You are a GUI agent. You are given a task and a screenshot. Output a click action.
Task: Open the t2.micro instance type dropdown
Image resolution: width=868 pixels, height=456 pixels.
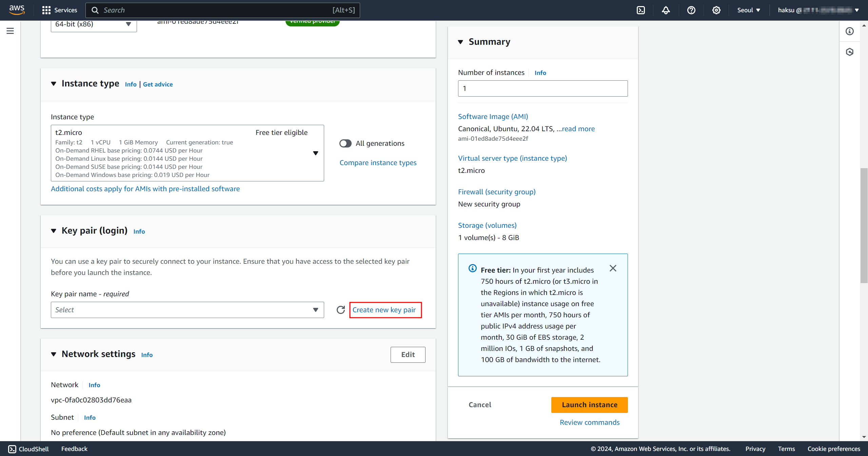pyautogui.click(x=187, y=153)
